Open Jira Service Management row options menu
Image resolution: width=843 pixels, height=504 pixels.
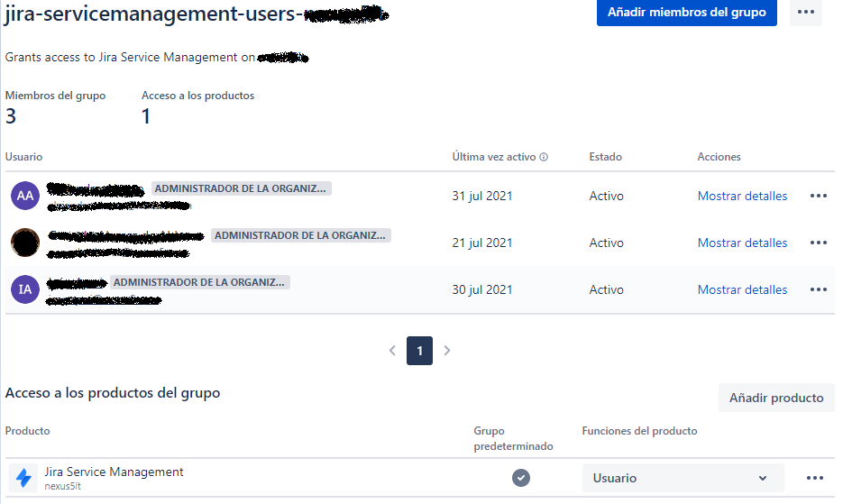pos(814,478)
